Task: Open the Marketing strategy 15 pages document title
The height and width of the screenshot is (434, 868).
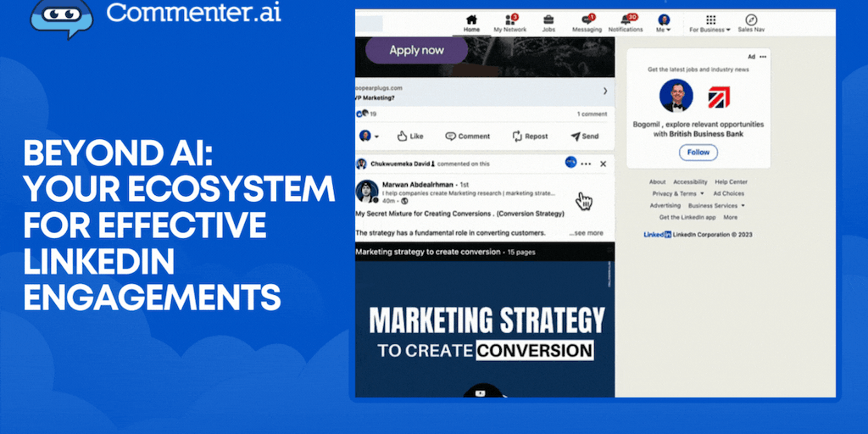Action: (445, 252)
